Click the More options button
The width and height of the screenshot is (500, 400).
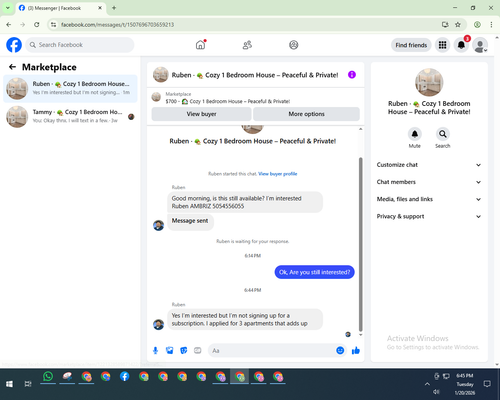click(306, 114)
